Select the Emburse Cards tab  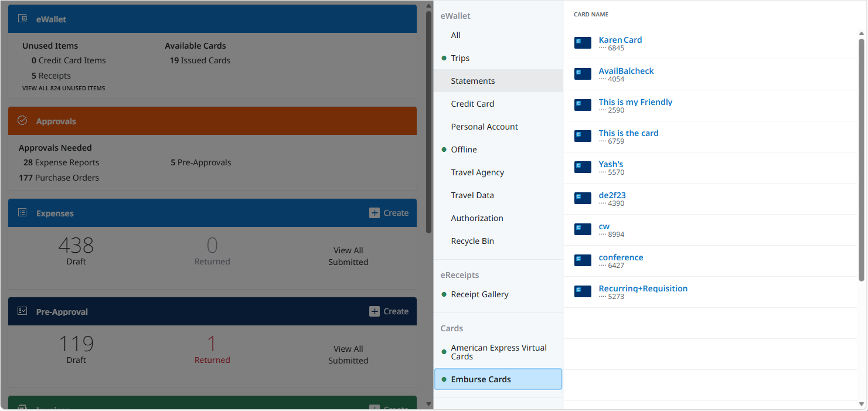(481, 379)
